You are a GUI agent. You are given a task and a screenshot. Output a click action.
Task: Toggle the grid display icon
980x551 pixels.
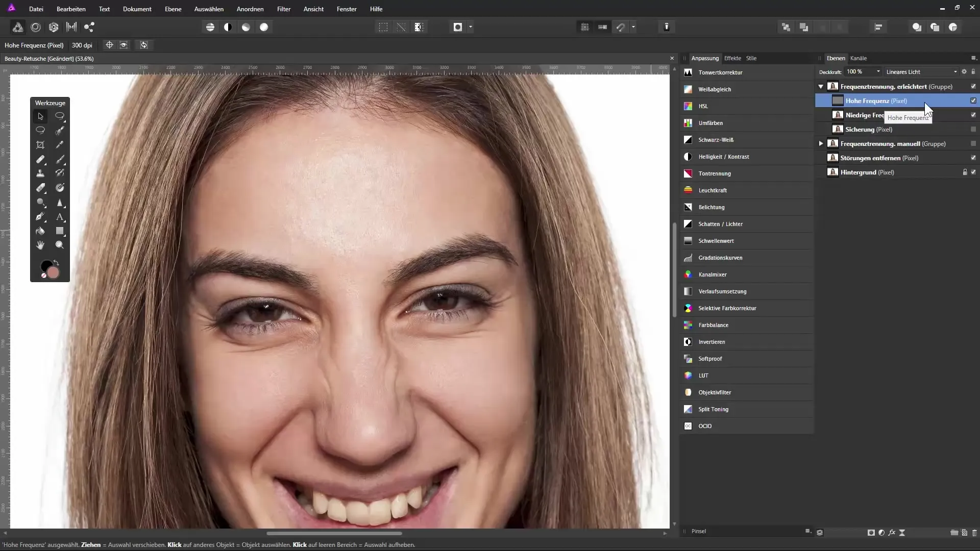click(x=585, y=27)
